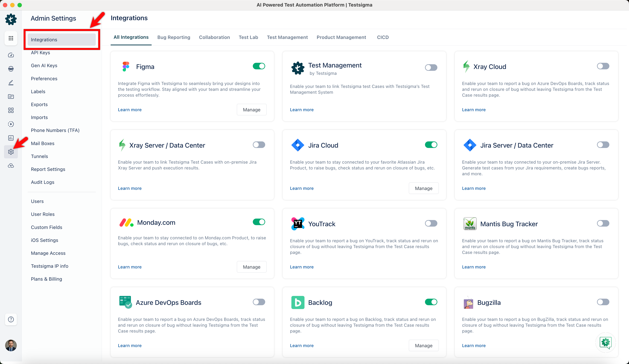Open the run results play icon in sidebar

point(11,124)
